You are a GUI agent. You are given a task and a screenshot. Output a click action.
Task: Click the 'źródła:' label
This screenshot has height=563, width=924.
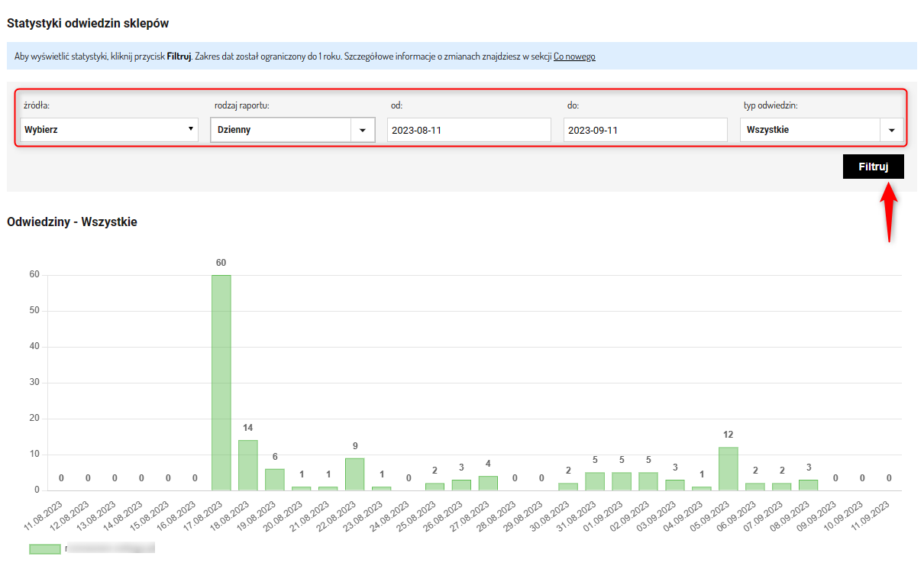[x=37, y=105]
